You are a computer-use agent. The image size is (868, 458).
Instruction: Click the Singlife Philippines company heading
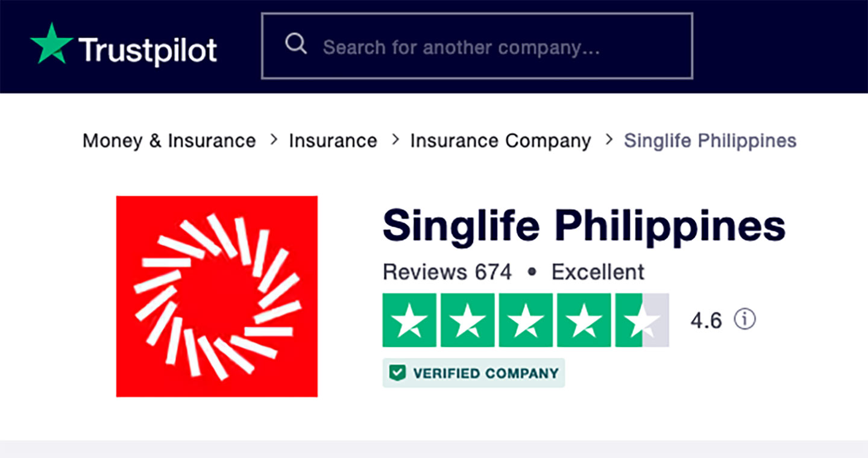pos(583,226)
